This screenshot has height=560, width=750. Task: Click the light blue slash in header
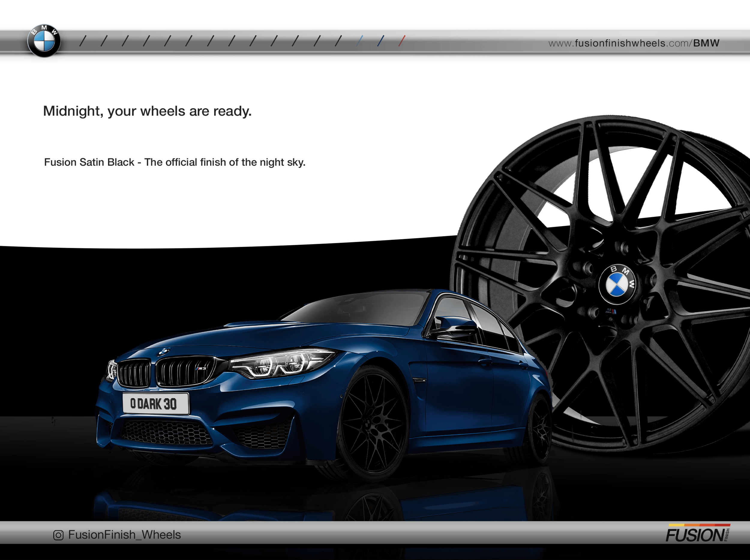point(359,41)
